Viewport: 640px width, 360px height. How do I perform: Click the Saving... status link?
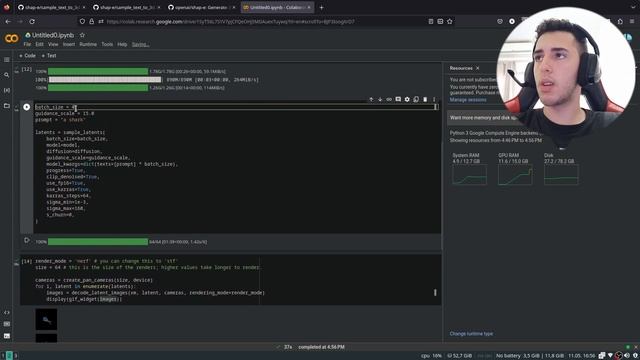pos(140,44)
